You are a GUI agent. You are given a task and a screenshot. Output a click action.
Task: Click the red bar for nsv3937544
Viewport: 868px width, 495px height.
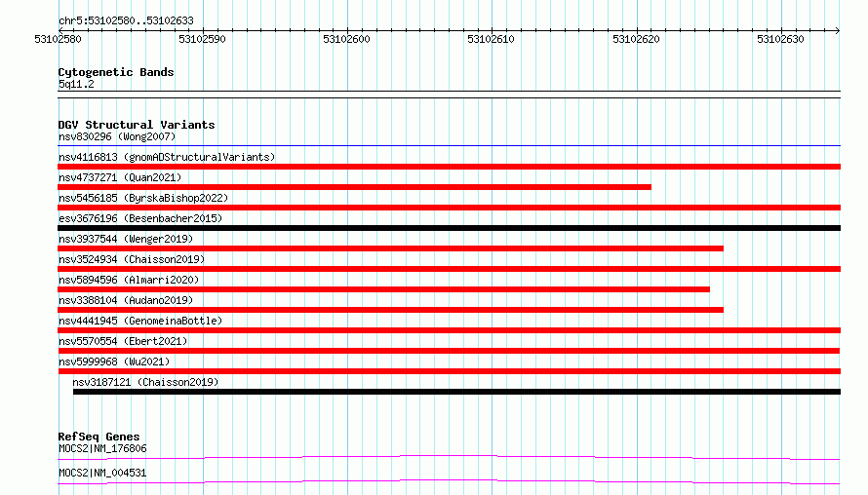(x=390, y=248)
